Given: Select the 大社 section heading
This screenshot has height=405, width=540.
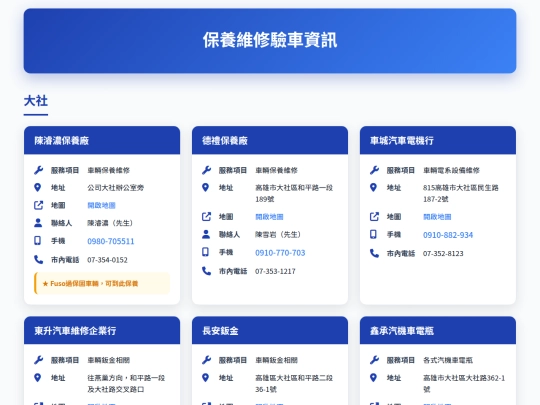Looking at the screenshot, I should click(36, 101).
